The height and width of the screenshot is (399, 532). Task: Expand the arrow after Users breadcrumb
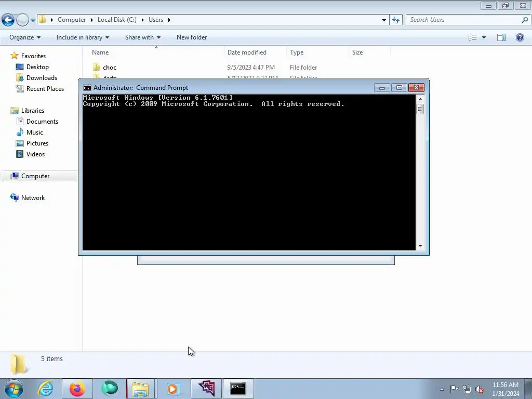pyautogui.click(x=169, y=20)
